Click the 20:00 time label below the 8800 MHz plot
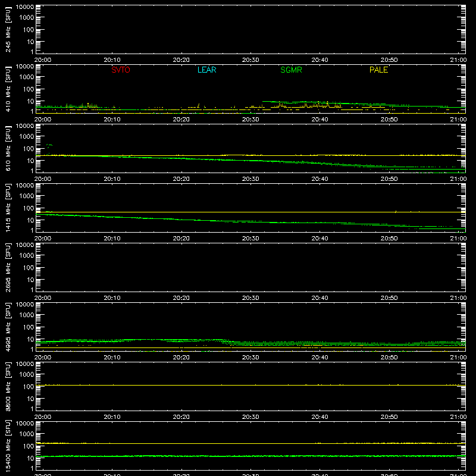Screen dimensions: 476x476 (43, 417)
